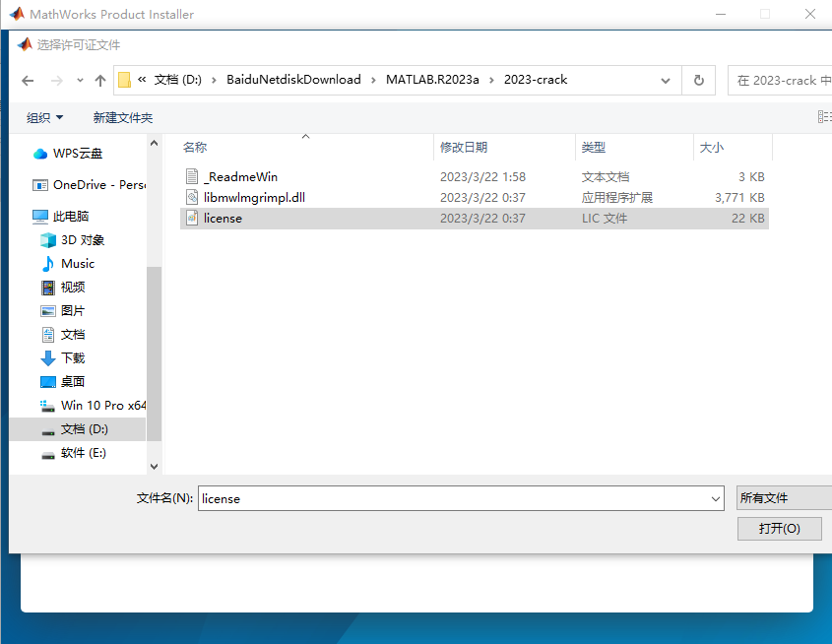Click the 打开(O) button

[x=780, y=529]
